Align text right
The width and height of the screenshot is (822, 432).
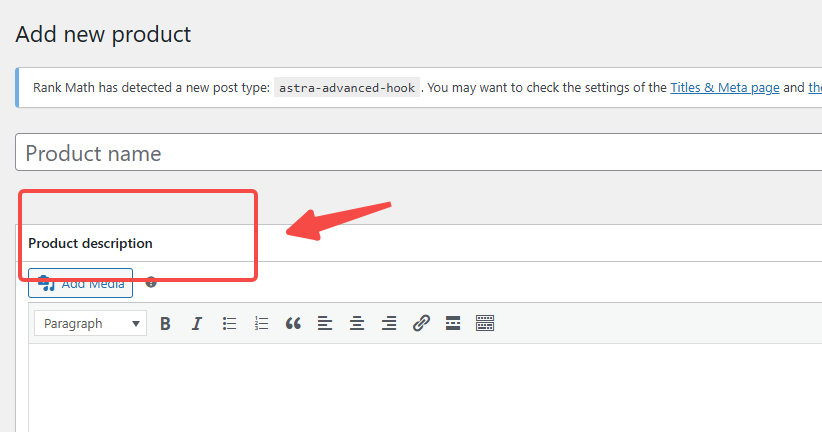389,323
